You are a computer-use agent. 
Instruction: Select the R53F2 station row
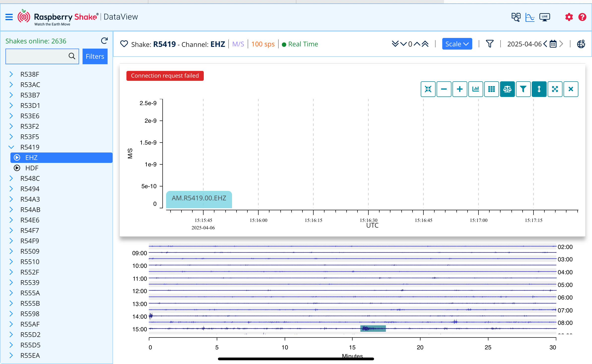click(x=59, y=126)
